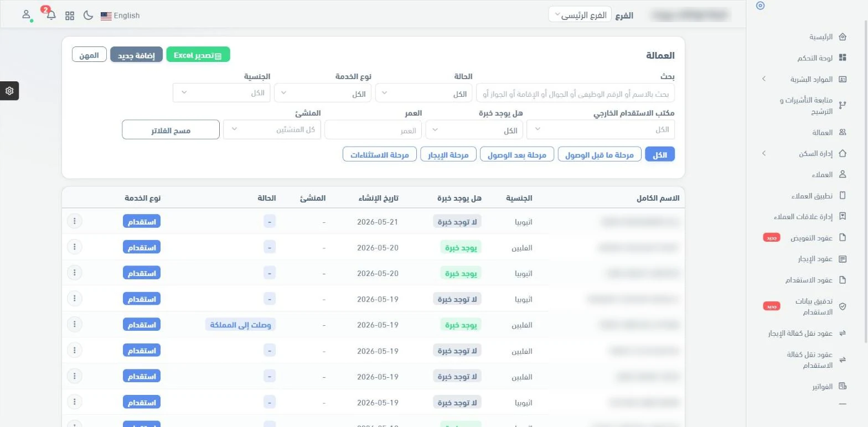Click the الفواتير invoices icon
Screen dimensions: 868x427
tap(843, 387)
